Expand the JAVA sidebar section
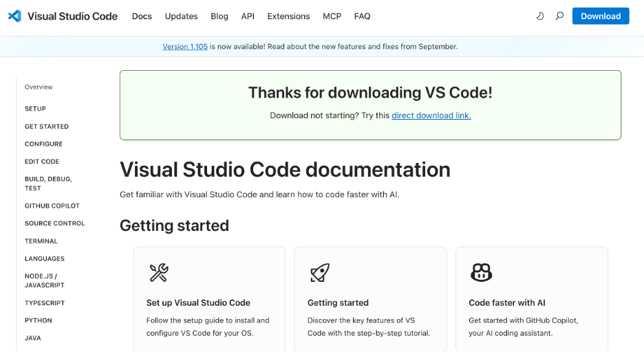The image size is (644, 352). click(x=33, y=338)
